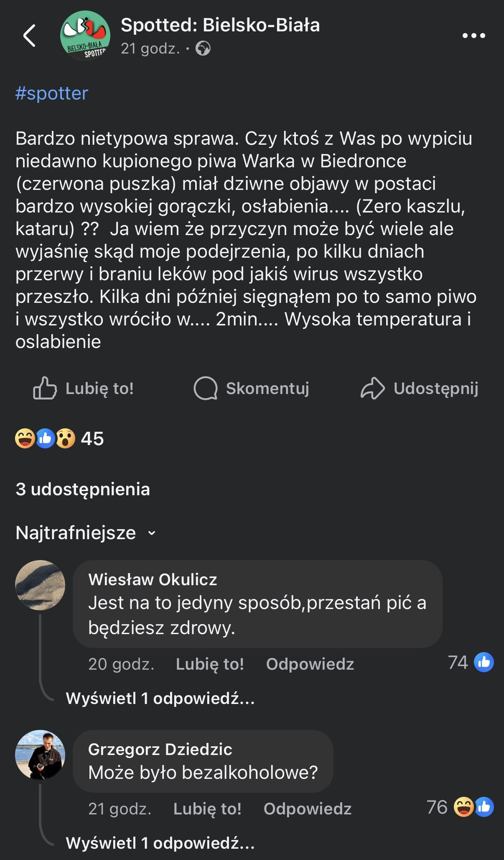Screen dimensions: 504x860
Task: Like Grzegorz Dziedzic's comment
Action: point(207,809)
